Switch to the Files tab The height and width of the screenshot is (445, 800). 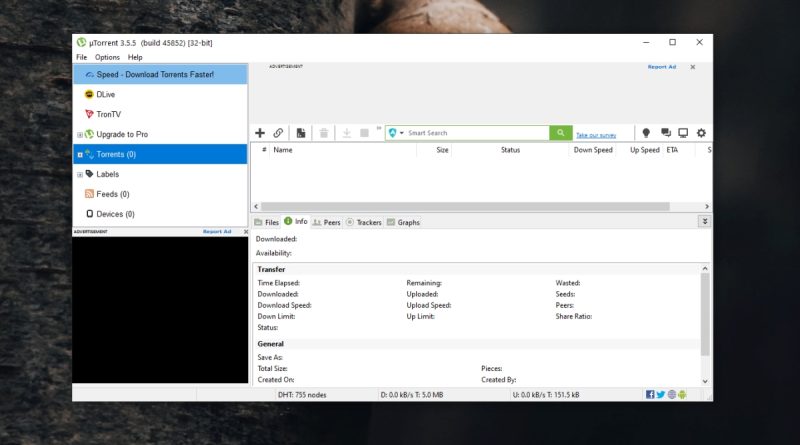(266, 222)
